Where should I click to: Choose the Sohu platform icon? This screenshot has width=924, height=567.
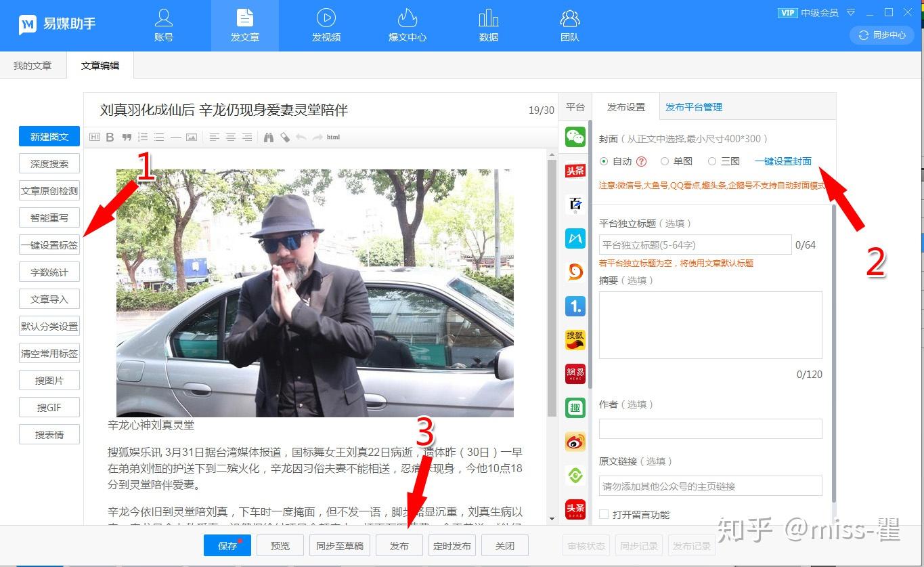point(575,340)
